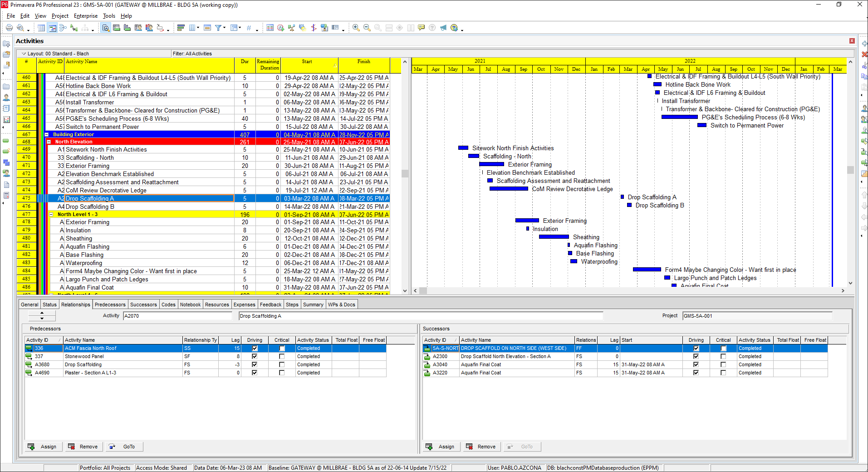Click the Gantt chart horizontal scrollbar thumb
The image size is (868, 472).
tap(423, 290)
